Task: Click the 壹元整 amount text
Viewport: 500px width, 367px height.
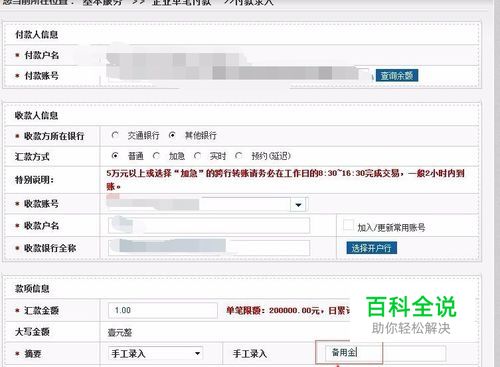Action: (120, 332)
